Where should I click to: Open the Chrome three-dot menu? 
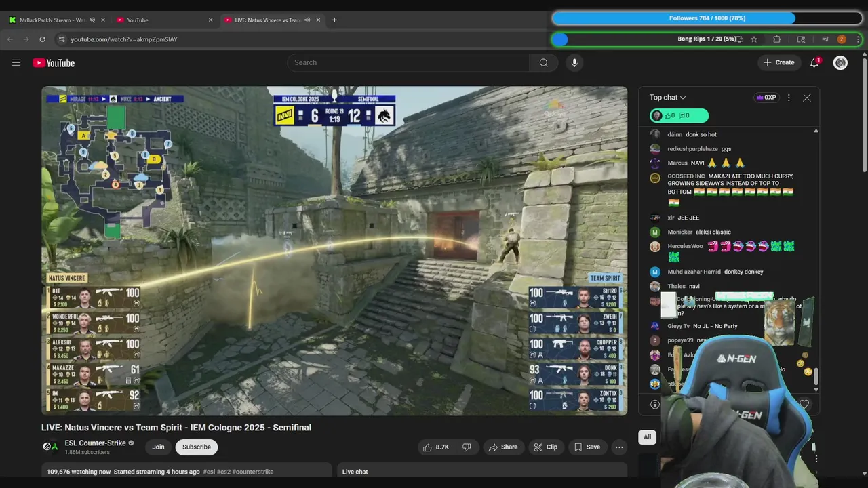tap(858, 39)
